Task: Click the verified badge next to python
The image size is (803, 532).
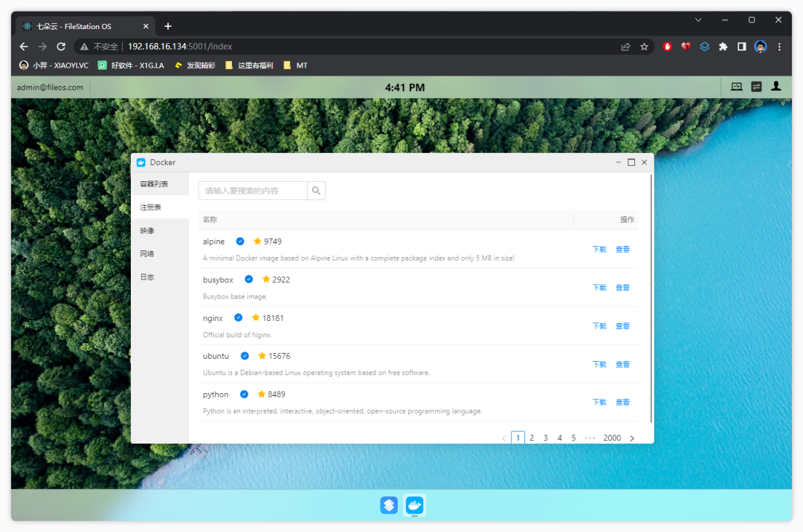Action: [x=245, y=394]
